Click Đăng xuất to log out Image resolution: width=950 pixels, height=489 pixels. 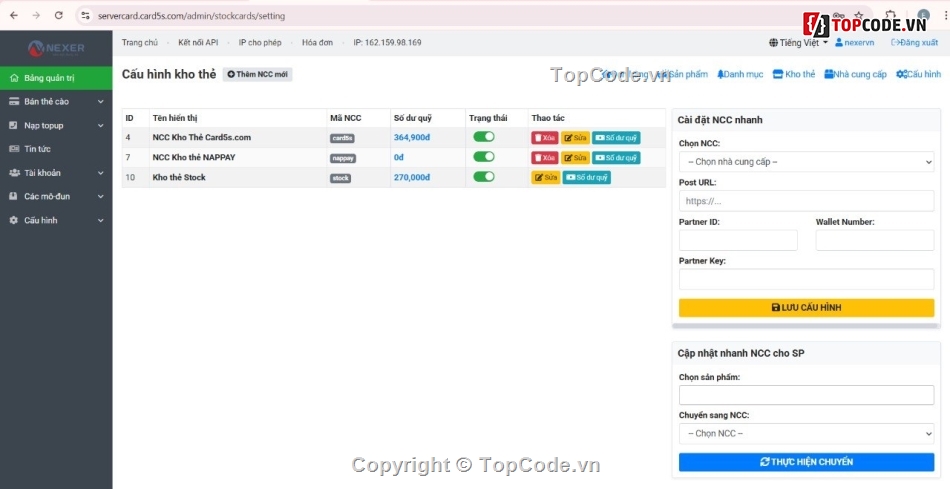914,42
